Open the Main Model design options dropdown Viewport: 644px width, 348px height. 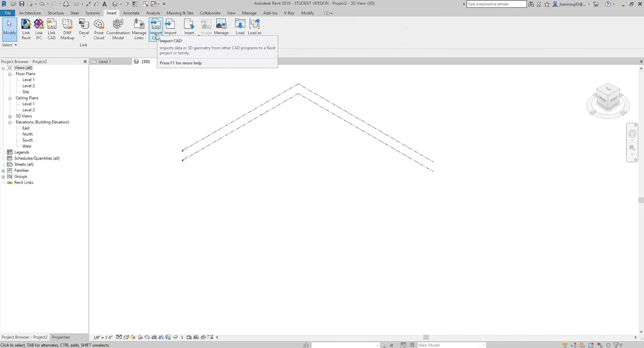point(451,345)
